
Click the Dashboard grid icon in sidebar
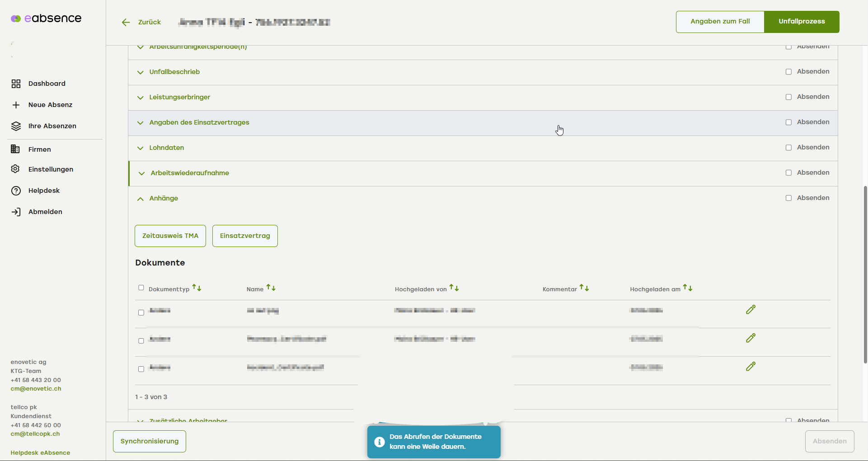[16, 84]
